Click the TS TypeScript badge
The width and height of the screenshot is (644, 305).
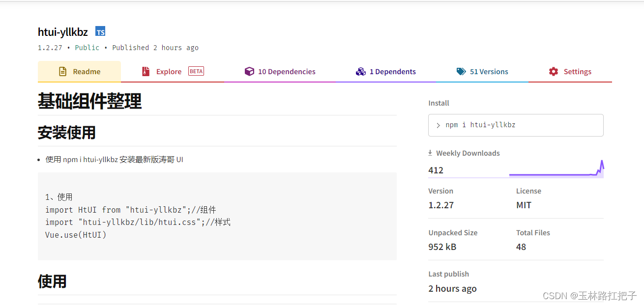[100, 31]
